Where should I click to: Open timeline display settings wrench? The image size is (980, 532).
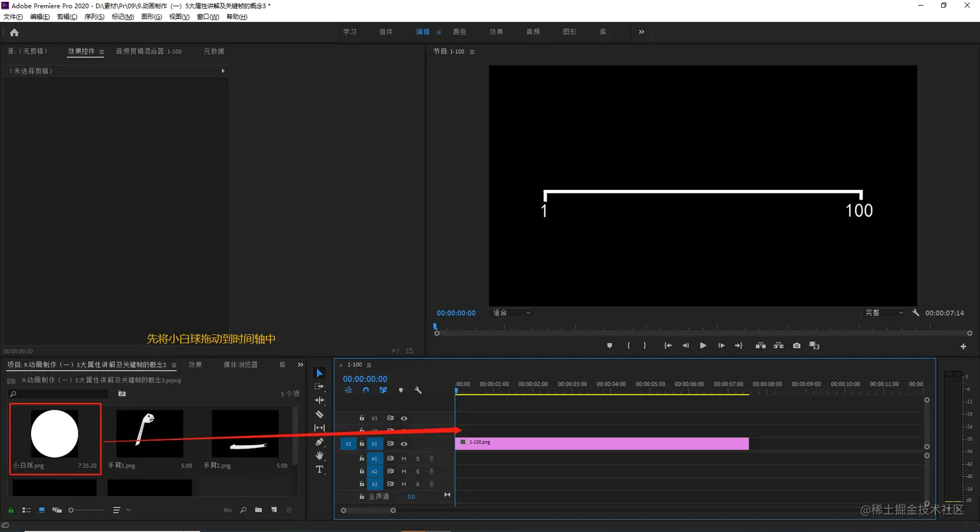click(x=418, y=390)
